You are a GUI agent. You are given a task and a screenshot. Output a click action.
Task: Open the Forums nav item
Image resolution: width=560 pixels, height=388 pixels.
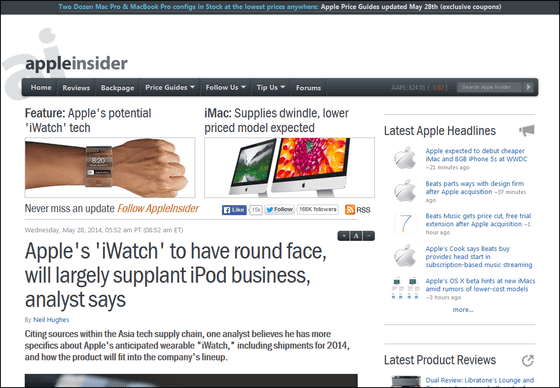click(x=308, y=88)
